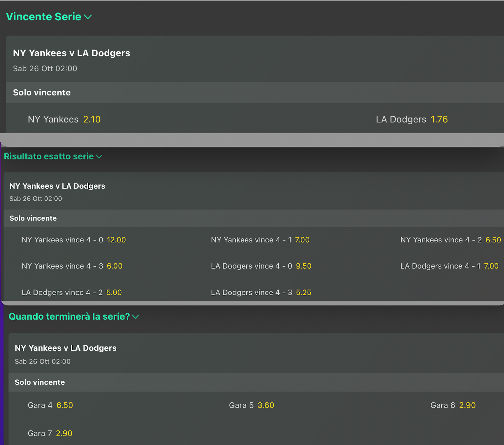Pick Gara 7 at 2.90
Image resolution: width=504 pixels, height=445 pixels.
(64, 434)
